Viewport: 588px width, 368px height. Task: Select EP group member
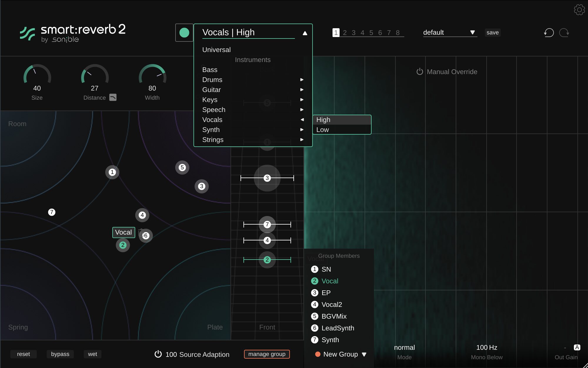[321, 293]
